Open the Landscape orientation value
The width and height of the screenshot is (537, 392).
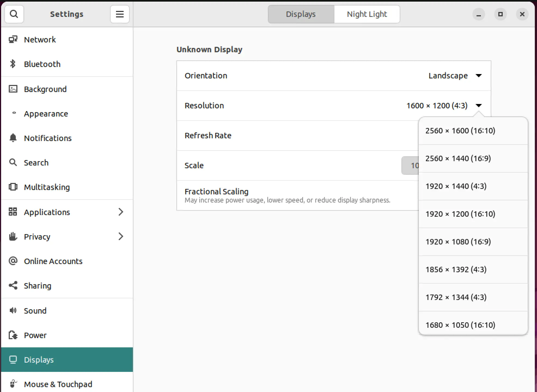448,76
